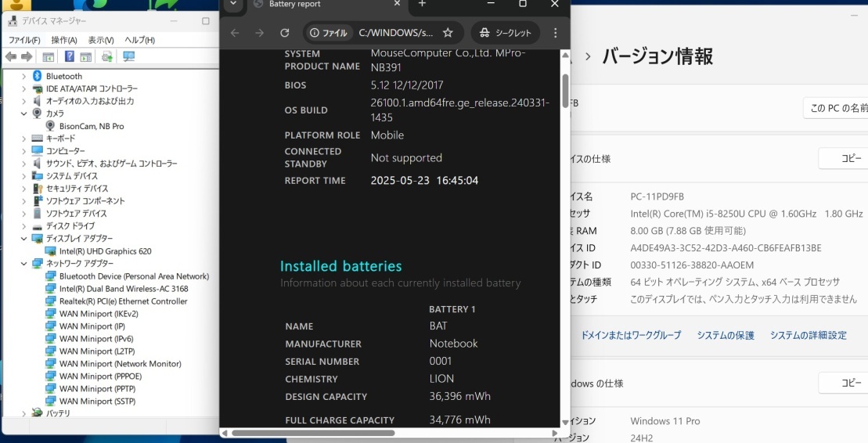The height and width of the screenshot is (443, 868).
Task: Select WAN Miniport (PPTP) entry
Action: click(97, 389)
